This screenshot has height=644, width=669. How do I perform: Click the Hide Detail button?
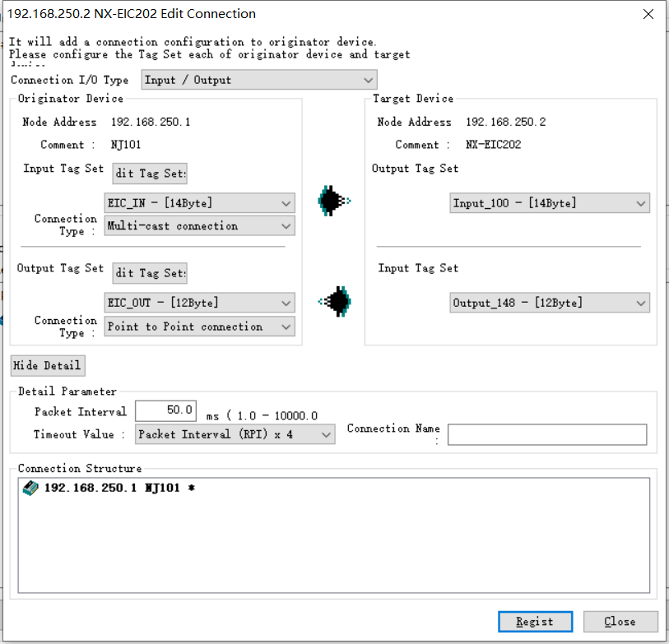tap(47, 365)
